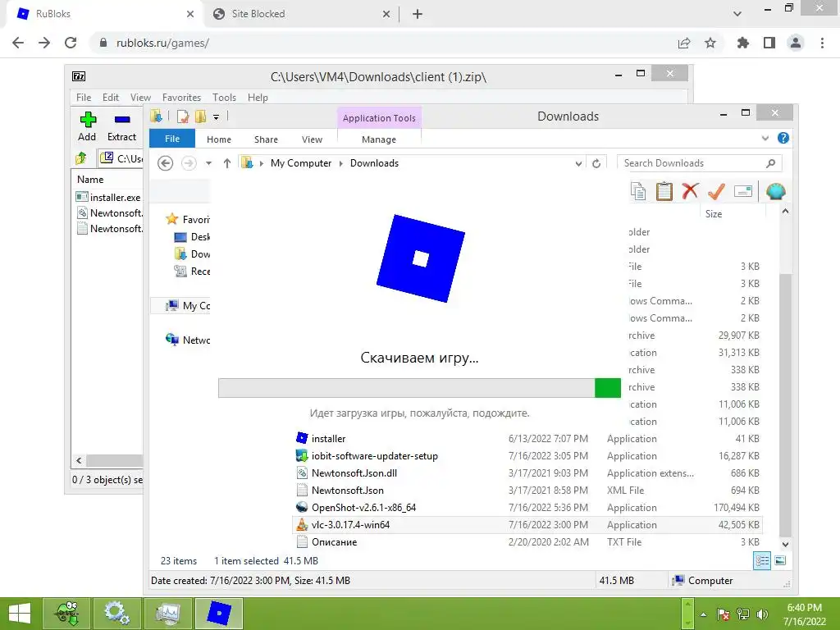Open the File tab in Downloads explorer
Viewport: 840px width, 630px height.
172,139
